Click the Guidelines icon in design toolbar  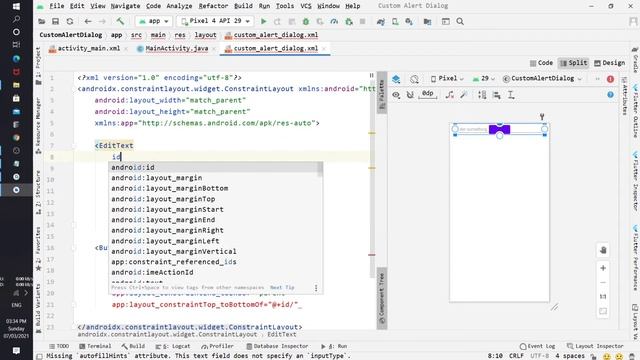point(511,95)
